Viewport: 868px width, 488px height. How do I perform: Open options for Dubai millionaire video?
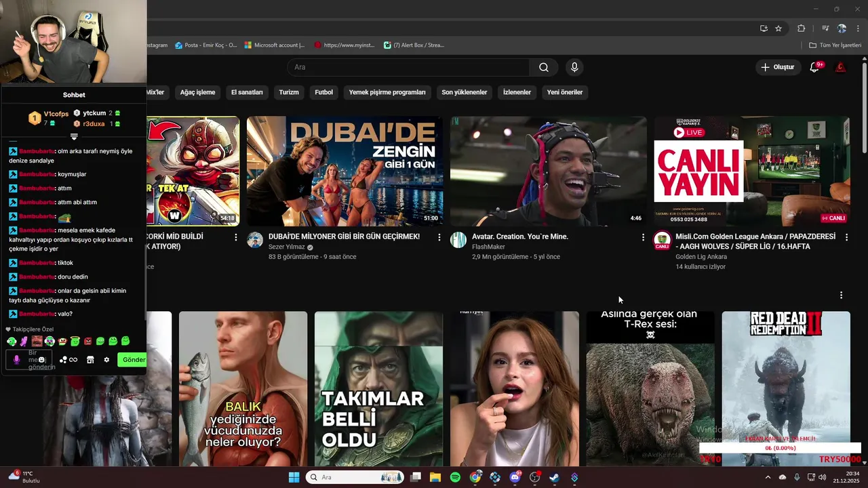[x=439, y=237]
